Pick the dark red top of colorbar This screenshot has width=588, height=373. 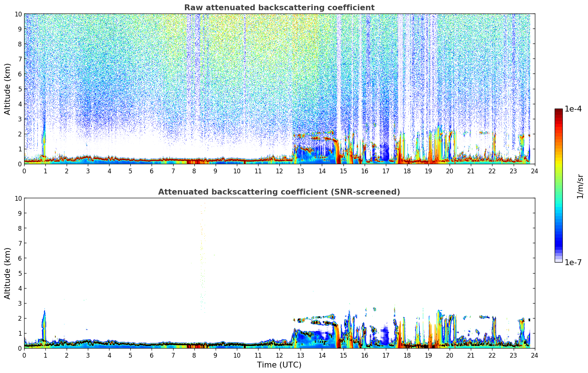point(558,111)
